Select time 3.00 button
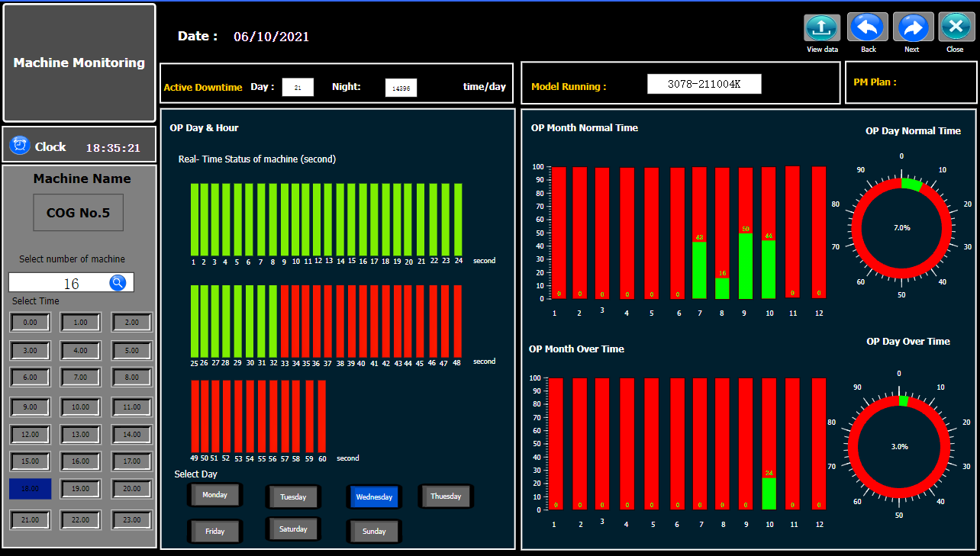Viewport: 980px width, 556px height. point(30,351)
